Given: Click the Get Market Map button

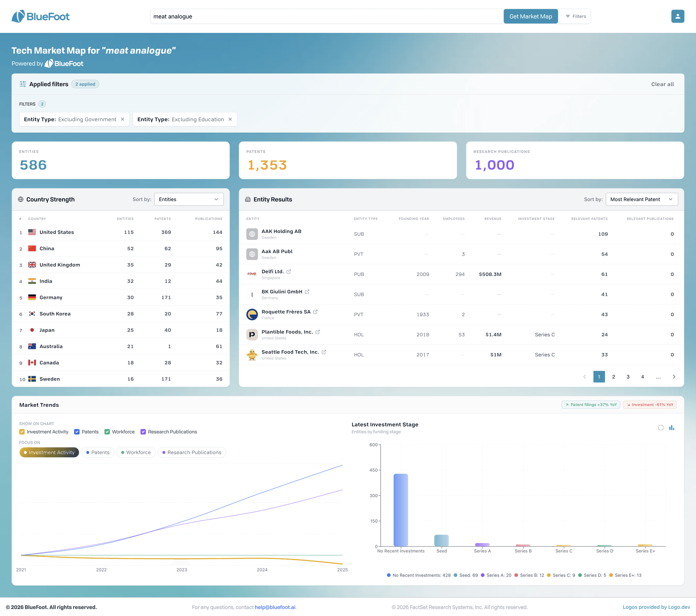Looking at the screenshot, I should coord(530,16).
